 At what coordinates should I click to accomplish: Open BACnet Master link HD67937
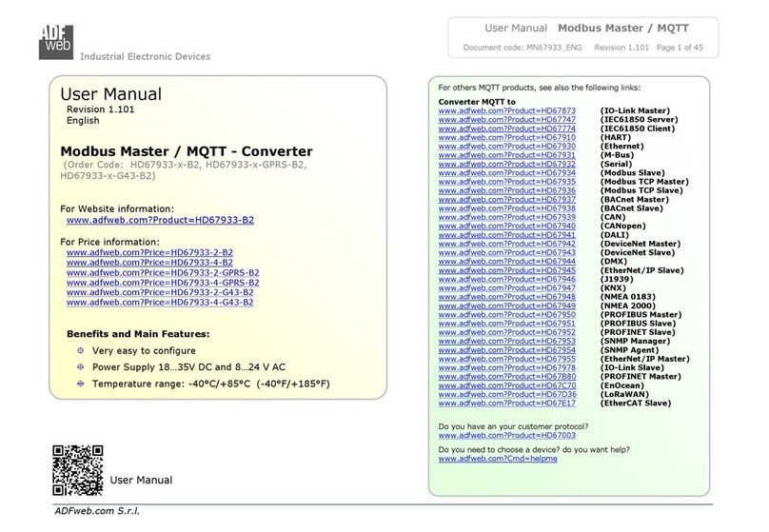coord(507,200)
